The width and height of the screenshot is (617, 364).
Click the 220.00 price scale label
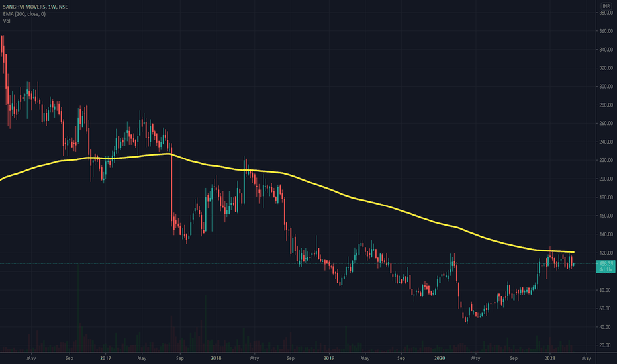[606, 161]
